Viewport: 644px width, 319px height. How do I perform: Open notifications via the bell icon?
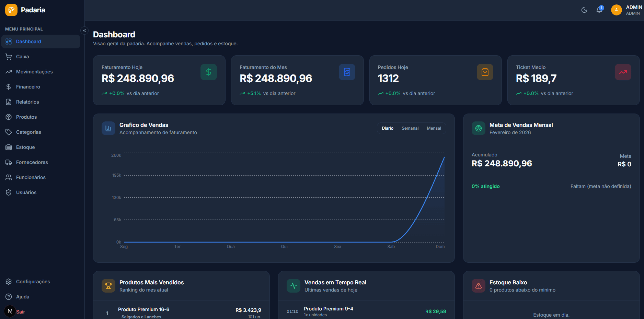[599, 10]
